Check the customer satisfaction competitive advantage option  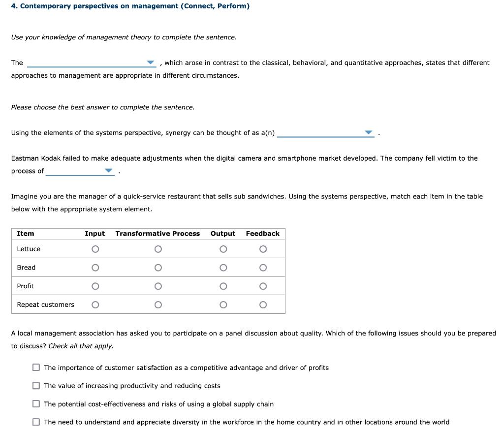(36, 367)
